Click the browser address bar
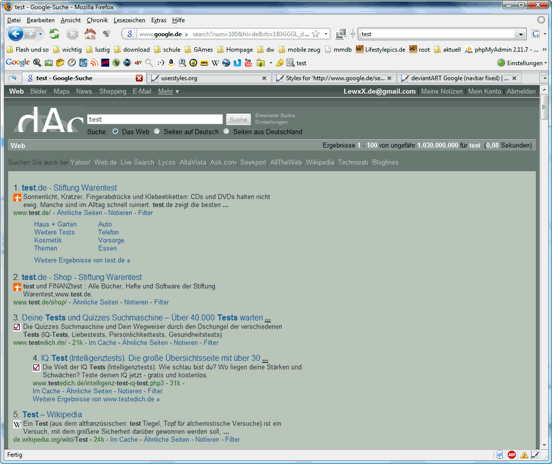This screenshot has height=464, width=552. coord(225,34)
